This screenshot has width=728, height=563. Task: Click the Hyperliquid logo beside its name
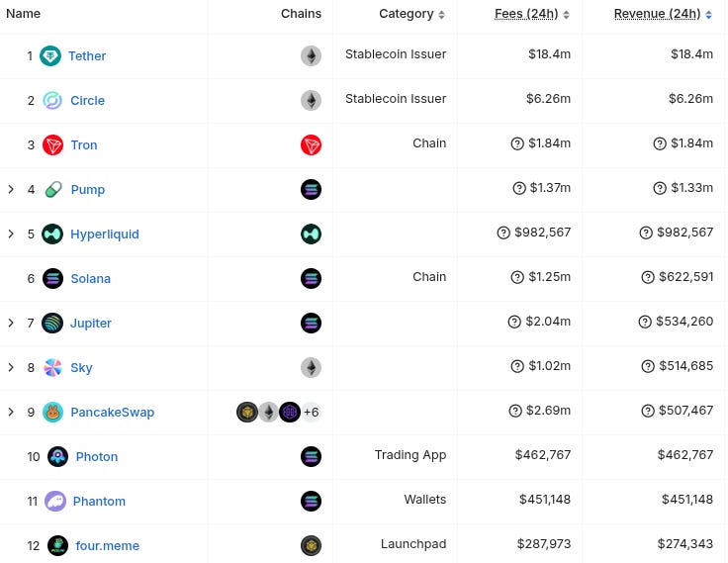tap(52, 235)
